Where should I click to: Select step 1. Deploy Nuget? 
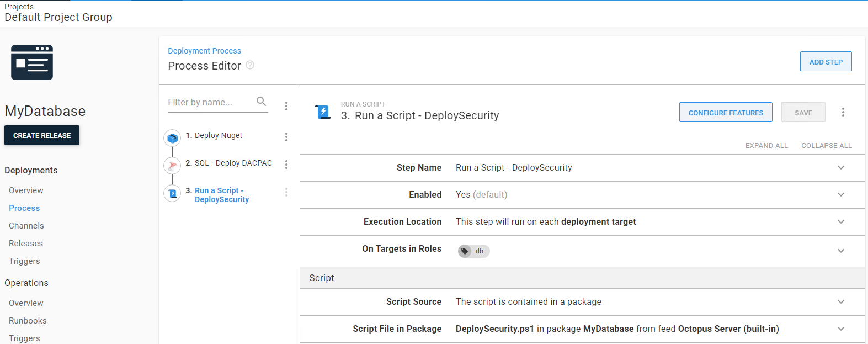214,135
